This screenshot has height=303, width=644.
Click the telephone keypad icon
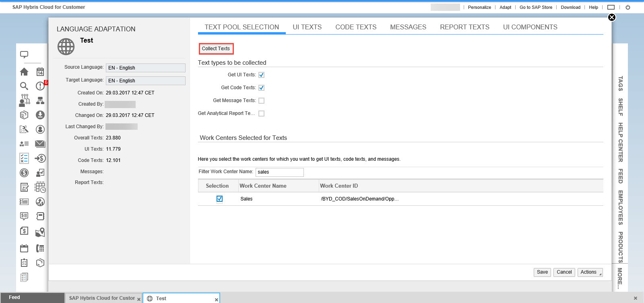(x=40, y=248)
